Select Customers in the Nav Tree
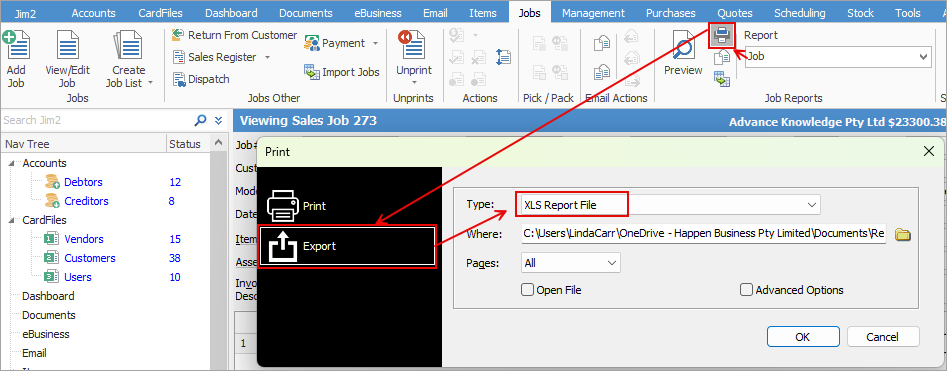The height and width of the screenshot is (371, 947). click(x=90, y=258)
